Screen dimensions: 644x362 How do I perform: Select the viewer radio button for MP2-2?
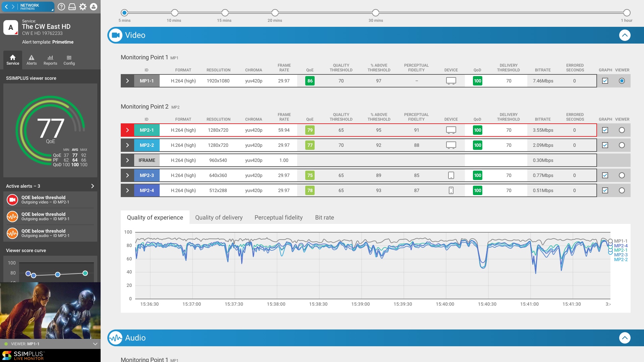[x=622, y=145]
